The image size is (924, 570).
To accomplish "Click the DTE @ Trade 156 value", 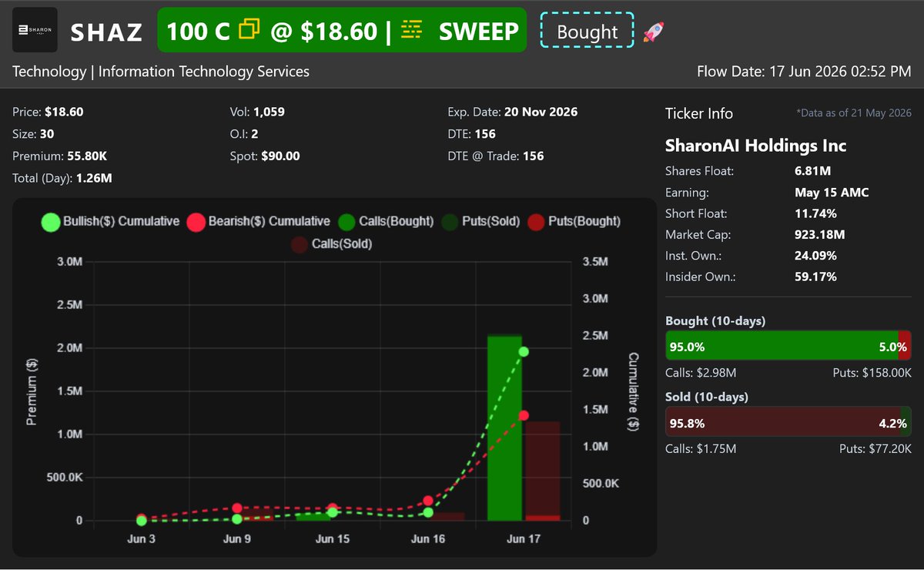I will [533, 156].
